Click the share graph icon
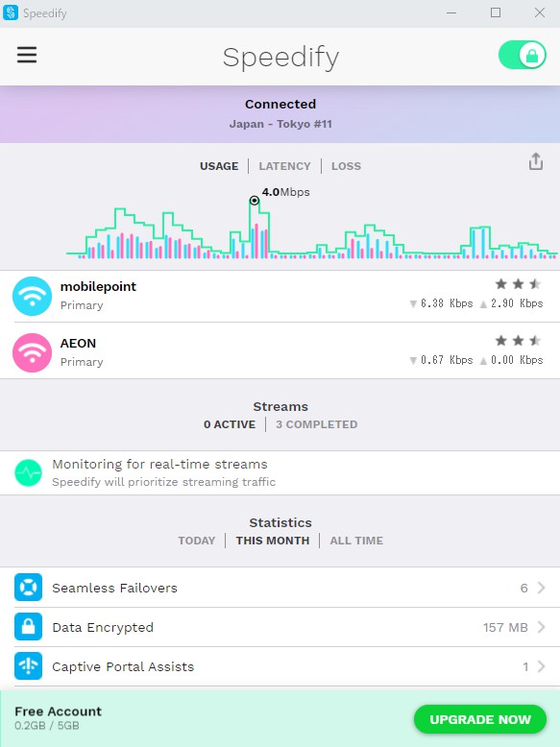Image resolution: width=560 pixels, height=747 pixels. point(536,161)
